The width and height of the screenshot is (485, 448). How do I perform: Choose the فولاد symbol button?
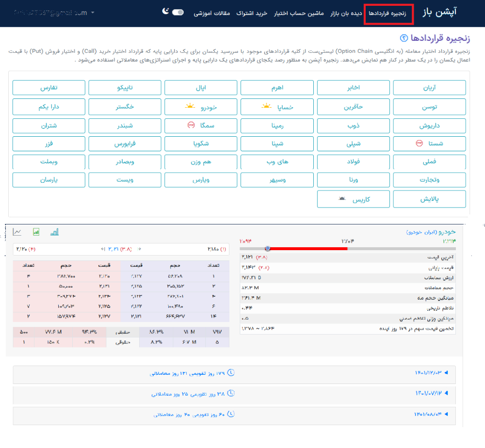pos(353,162)
